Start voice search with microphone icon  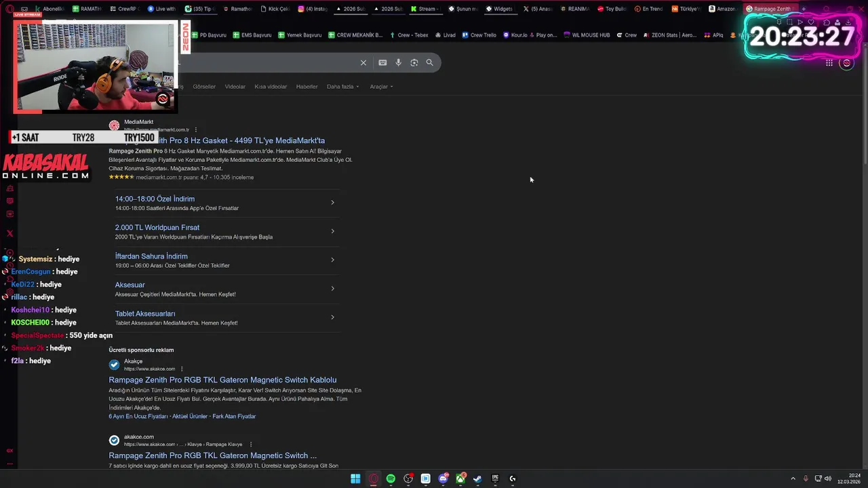click(x=398, y=62)
